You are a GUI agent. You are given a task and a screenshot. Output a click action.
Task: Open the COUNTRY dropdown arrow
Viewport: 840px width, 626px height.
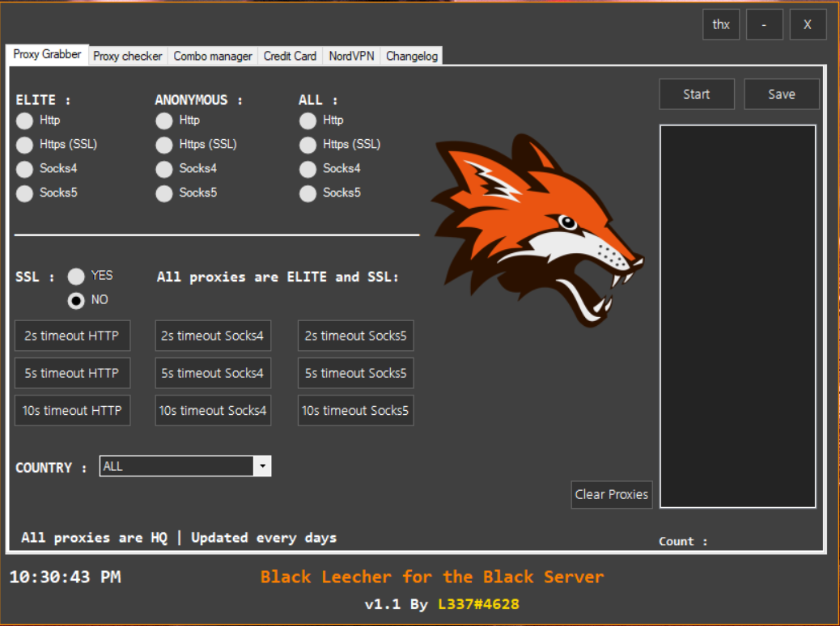click(262, 467)
